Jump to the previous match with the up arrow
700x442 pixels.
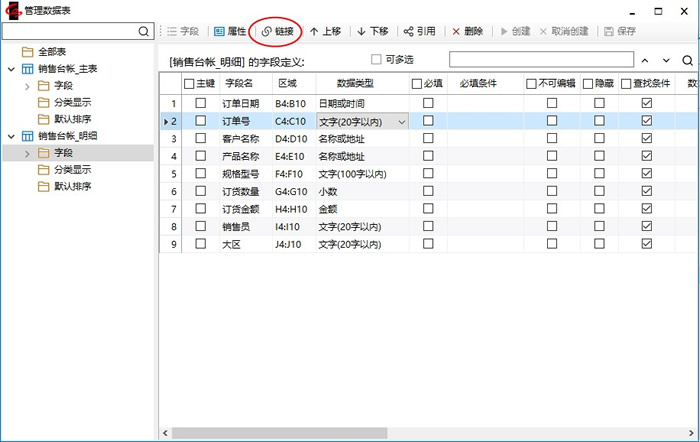tap(644, 61)
